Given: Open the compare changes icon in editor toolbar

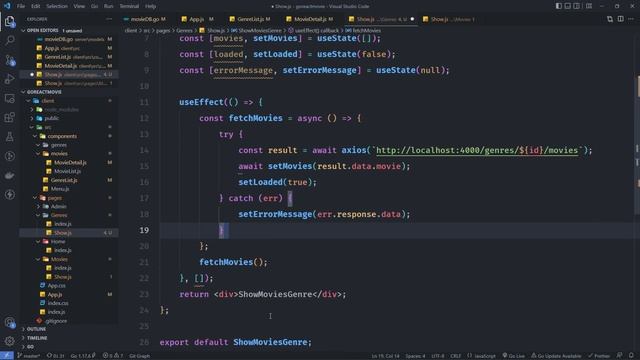Looking at the screenshot, I should (610, 19).
